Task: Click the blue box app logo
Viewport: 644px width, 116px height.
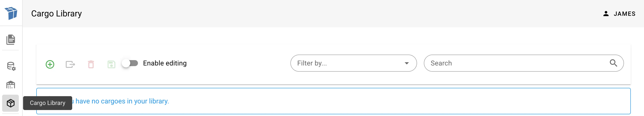Action: point(11,13)
